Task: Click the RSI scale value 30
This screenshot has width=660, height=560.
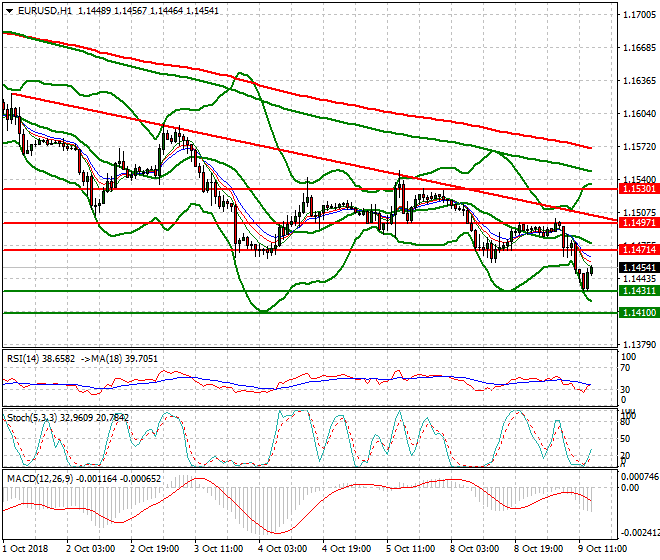Action: click(625, 389)
